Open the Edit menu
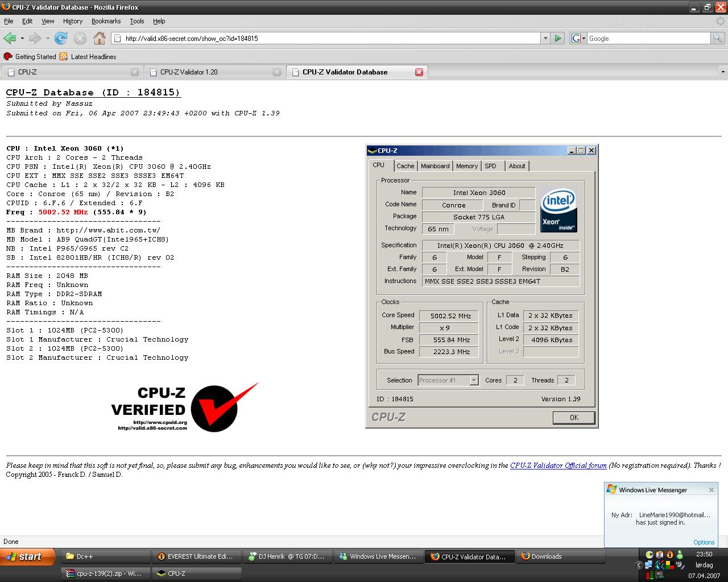The height and width of the screenshot is (582, 728). point(27,21)
